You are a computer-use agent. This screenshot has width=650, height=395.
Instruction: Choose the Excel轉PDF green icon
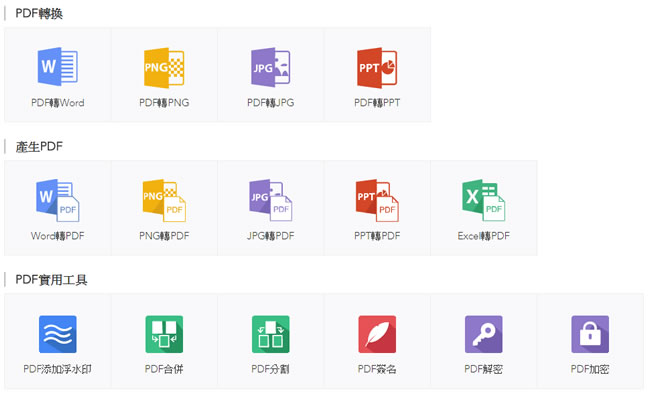484,200
